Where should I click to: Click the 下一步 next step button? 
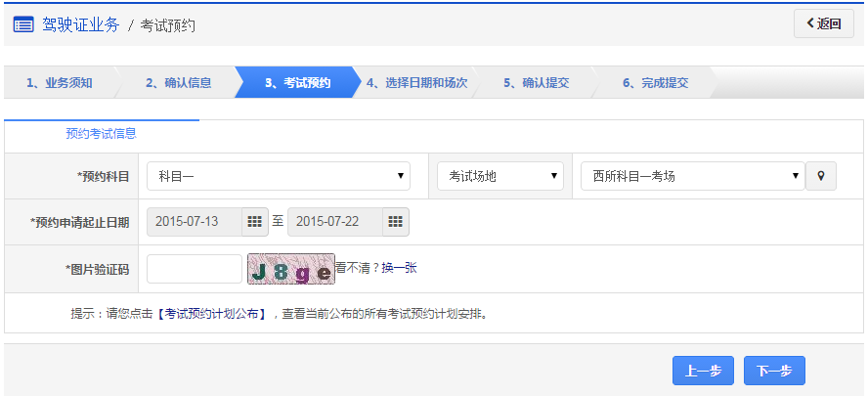(x=774, y=371)
